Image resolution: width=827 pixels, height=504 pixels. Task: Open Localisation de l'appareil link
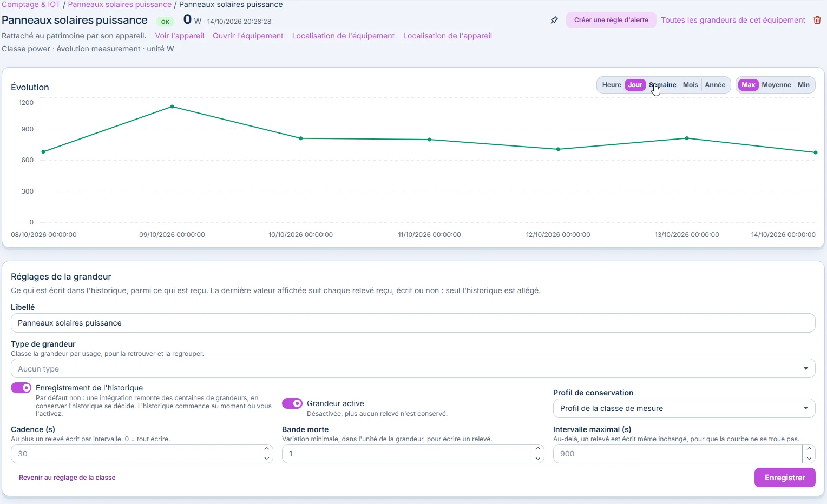pos(448,36)
